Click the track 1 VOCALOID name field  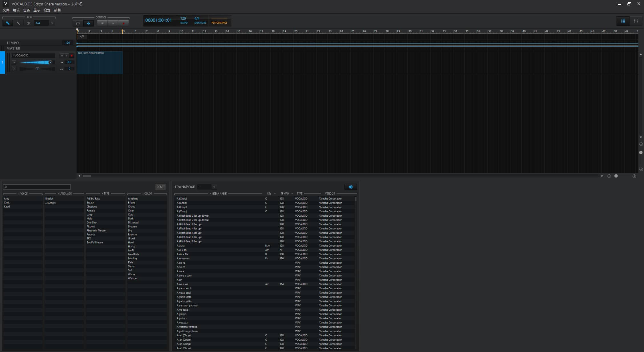(x=33, y=56)
